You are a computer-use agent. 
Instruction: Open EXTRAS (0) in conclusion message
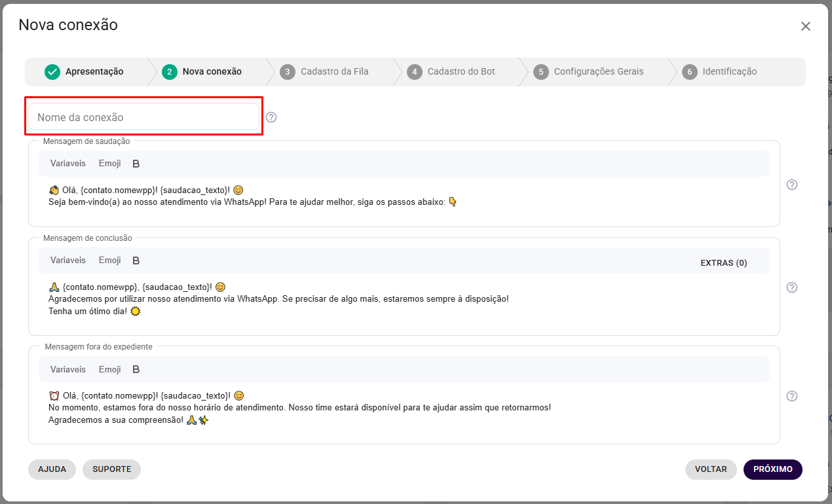click(x=723, y=263)
